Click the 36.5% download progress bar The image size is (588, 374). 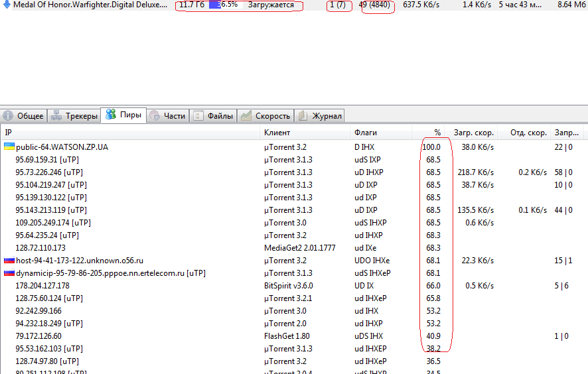point(226,5)
